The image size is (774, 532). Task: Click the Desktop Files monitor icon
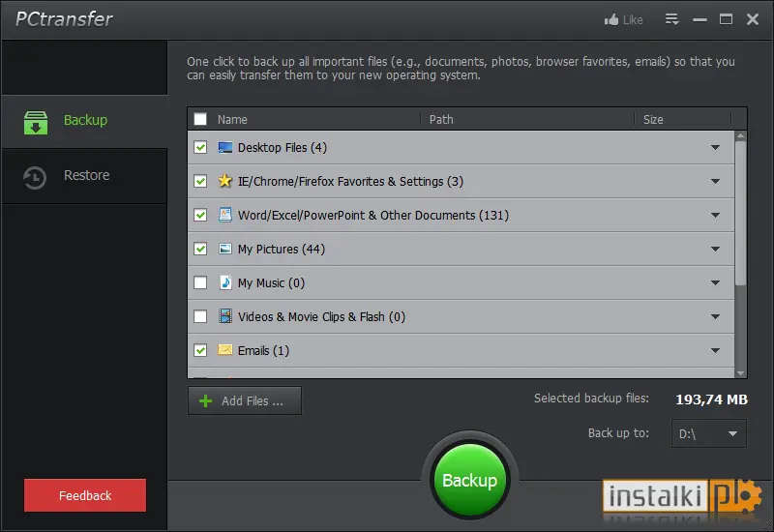coord(225,148)
